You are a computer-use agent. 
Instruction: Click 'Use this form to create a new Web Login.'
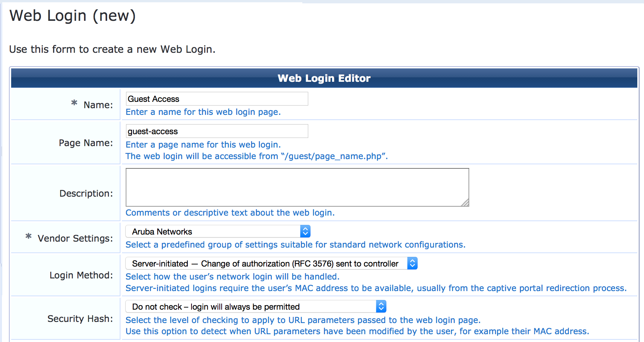click(x=112, y=49)
